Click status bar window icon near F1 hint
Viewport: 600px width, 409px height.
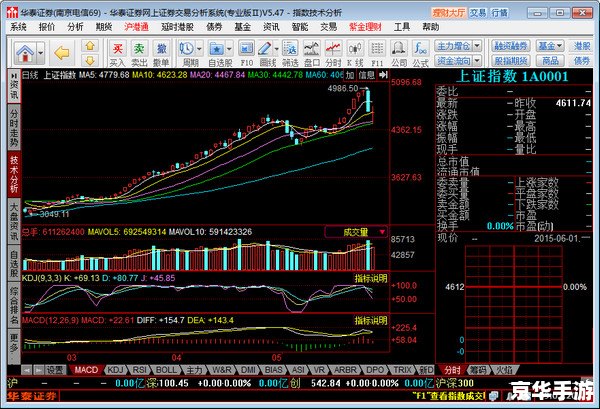(494, 396)
